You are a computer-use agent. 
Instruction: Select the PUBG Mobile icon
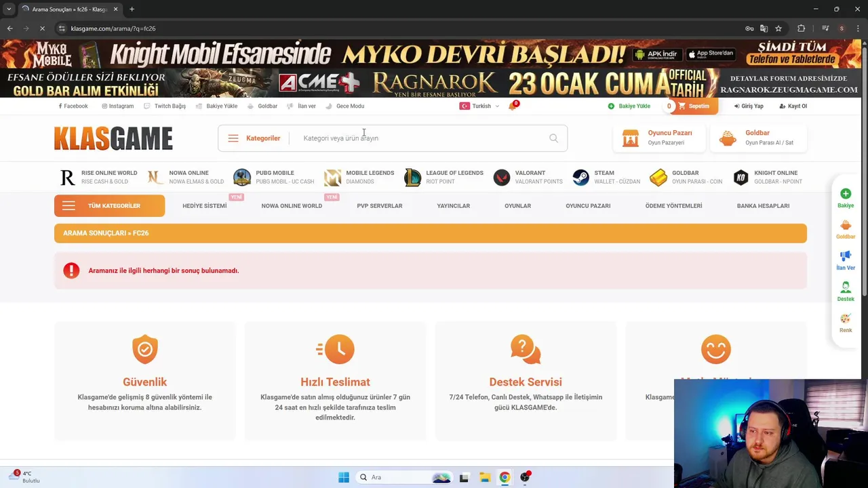click(242, 178)
